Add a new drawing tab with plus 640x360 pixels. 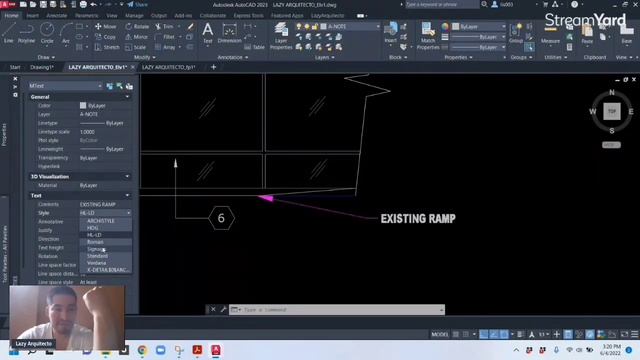(213, 67)
